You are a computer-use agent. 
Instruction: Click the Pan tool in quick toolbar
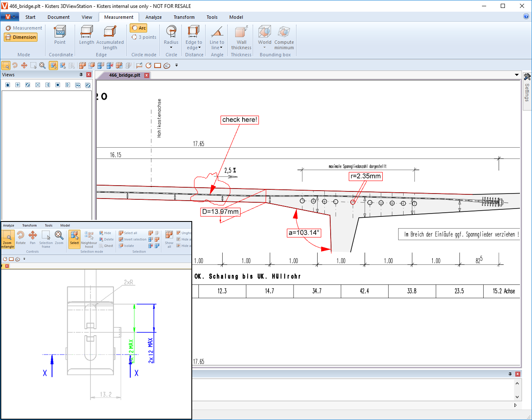[x=24, y=65]
